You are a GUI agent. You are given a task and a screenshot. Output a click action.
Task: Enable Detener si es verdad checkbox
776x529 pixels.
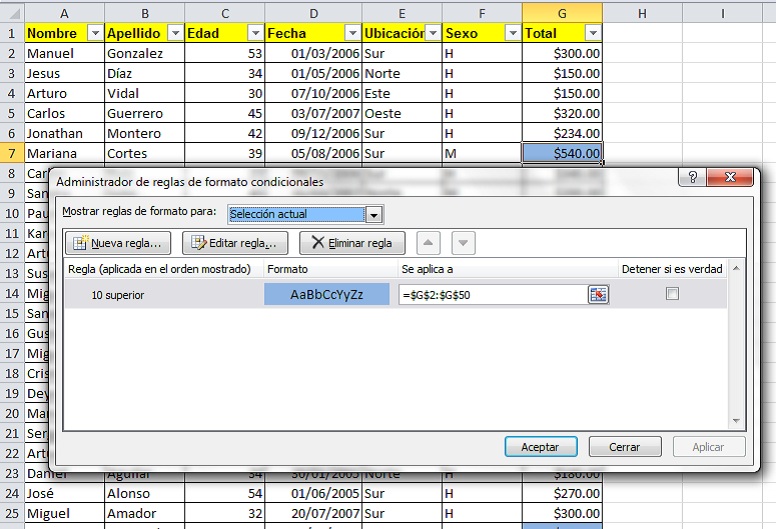click(672, 294)
